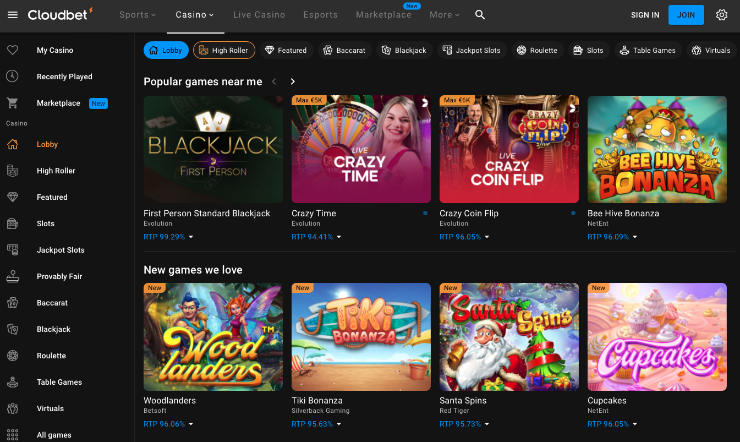Expand RTP 95.63% details for Tiki Bonanza
Screen dimensions: 740x442
tap(316, 424)
